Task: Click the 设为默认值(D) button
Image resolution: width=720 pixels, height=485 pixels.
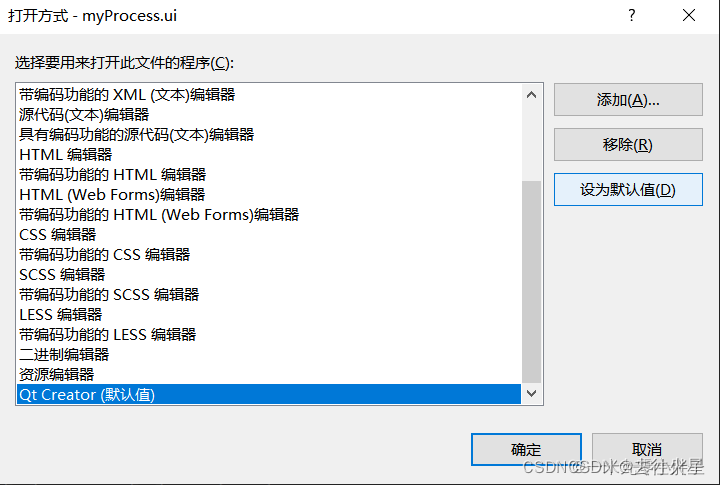Action: coord(628,190)
